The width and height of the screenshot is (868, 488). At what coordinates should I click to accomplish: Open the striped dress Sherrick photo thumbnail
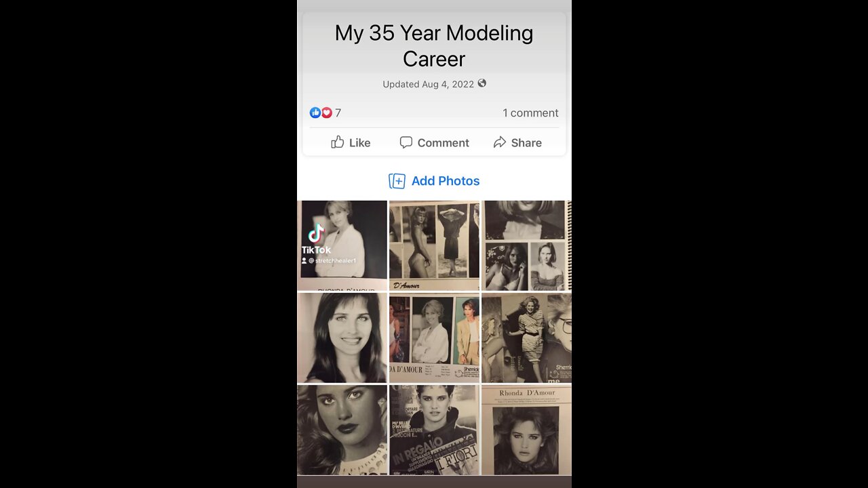pos(526,338)
